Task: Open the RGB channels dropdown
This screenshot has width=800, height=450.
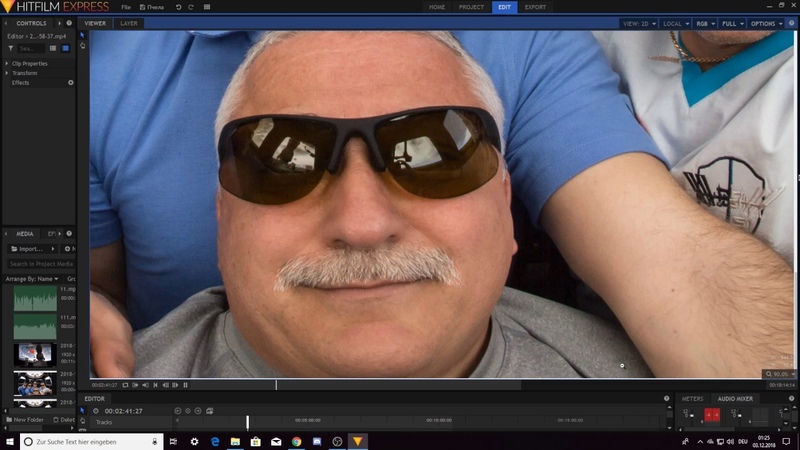Action: pos(706,23)
